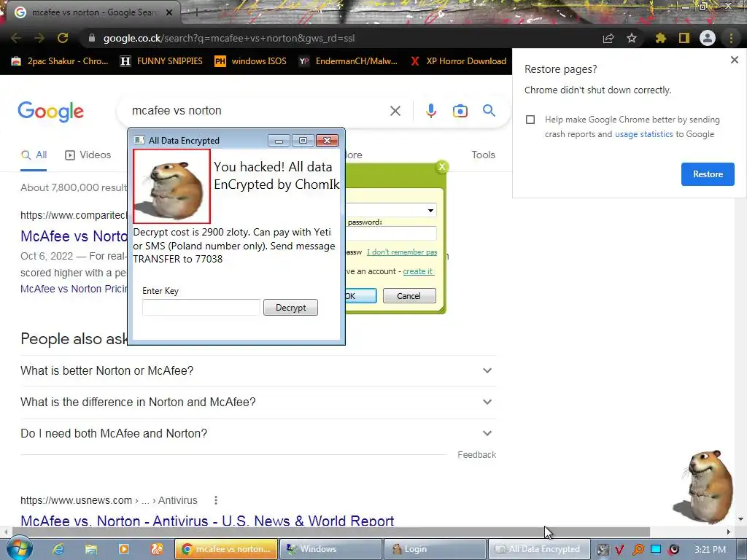The image size is (747, 560).
Task: Click the orange magnifier tray icon
Action: pos(638,550)
